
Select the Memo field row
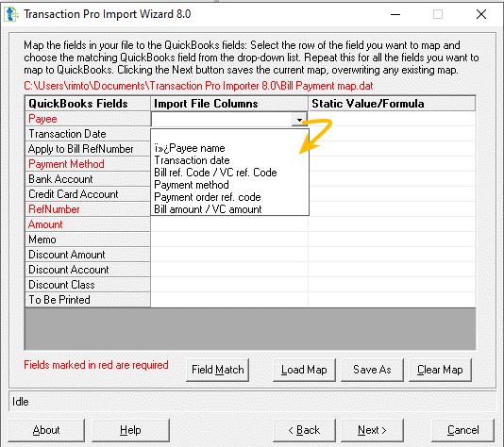[88, 240]
